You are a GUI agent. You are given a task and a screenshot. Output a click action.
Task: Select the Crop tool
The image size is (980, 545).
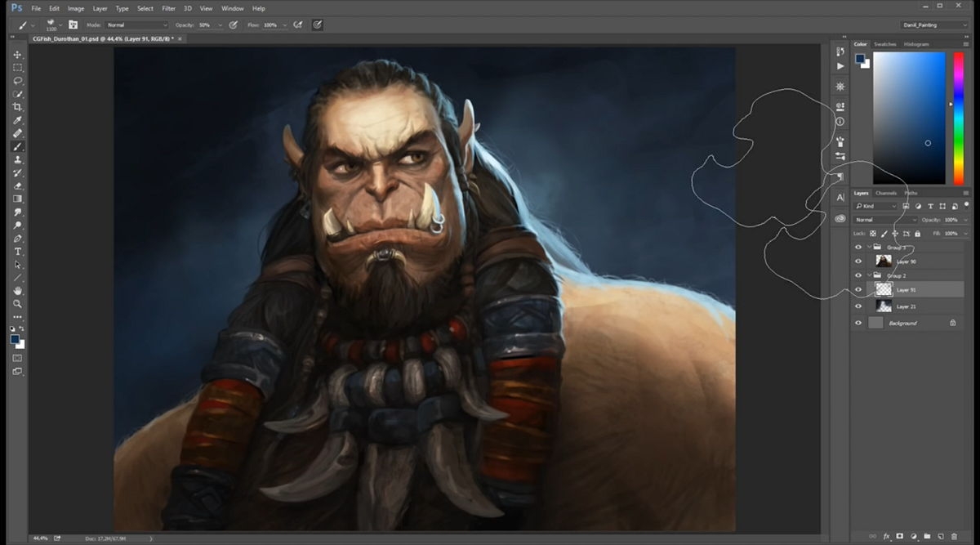pyautogui.click(x=18, y=107)
